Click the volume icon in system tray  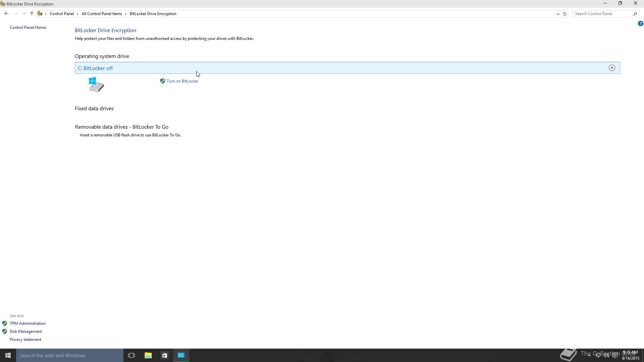(x=606, y=355)
